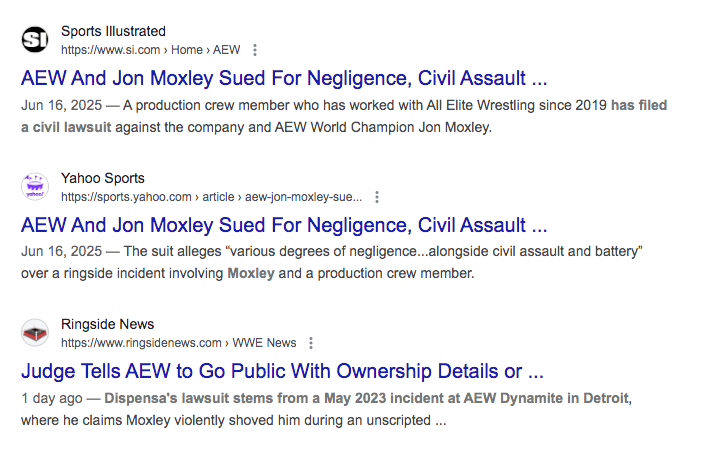This screenshot has height=459, width=707.
Task: Open three-dot menu beside ringsidenews.com URL
Action: click(x=311, y=343)
